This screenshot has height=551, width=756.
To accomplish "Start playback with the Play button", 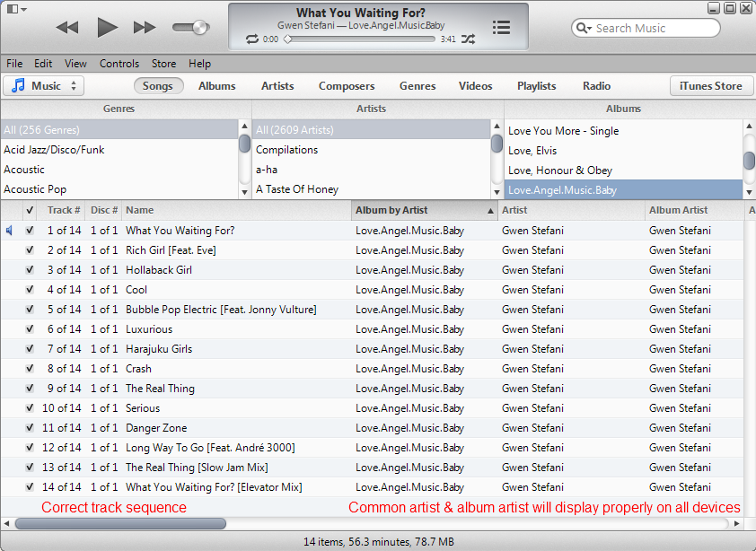I will tap(107, 27).
